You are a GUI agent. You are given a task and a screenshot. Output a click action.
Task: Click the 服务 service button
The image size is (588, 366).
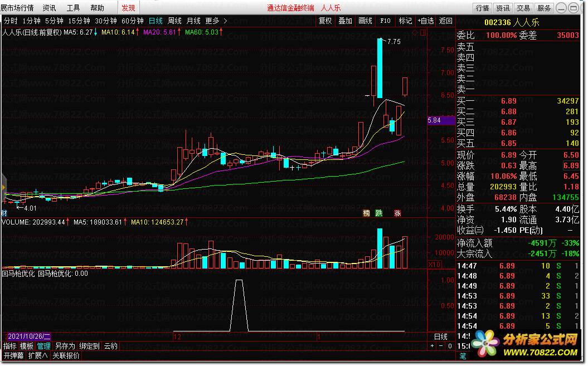(544, 8)
